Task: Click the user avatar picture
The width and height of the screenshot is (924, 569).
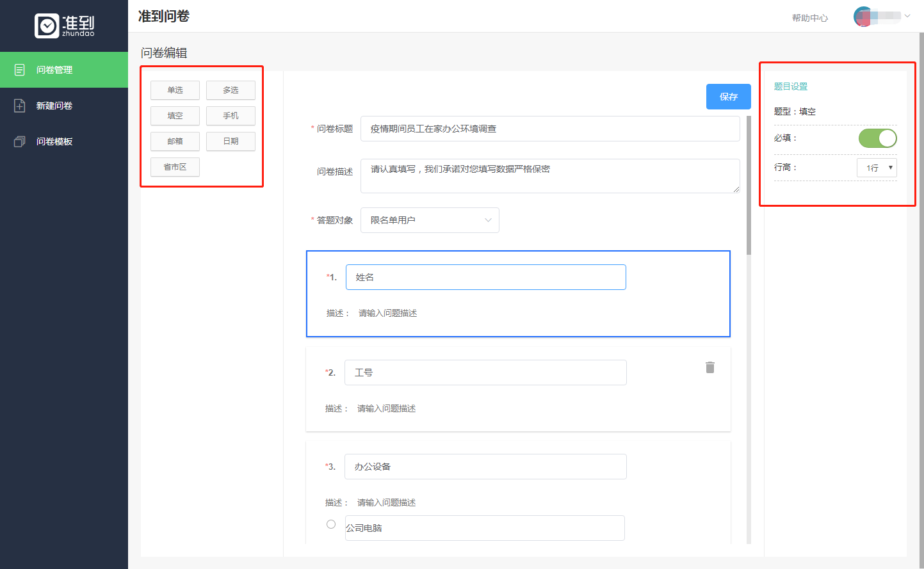Action: tap(863, 17)
